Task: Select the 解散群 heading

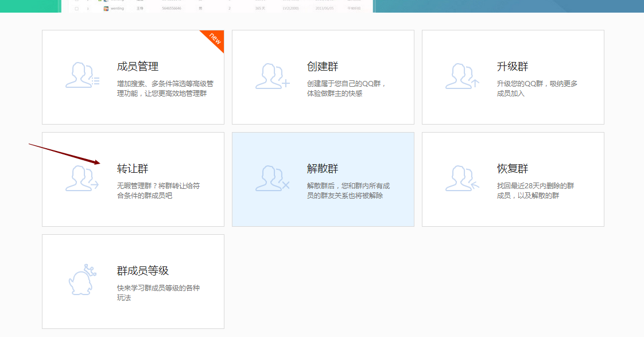Action: click(323, 169)
